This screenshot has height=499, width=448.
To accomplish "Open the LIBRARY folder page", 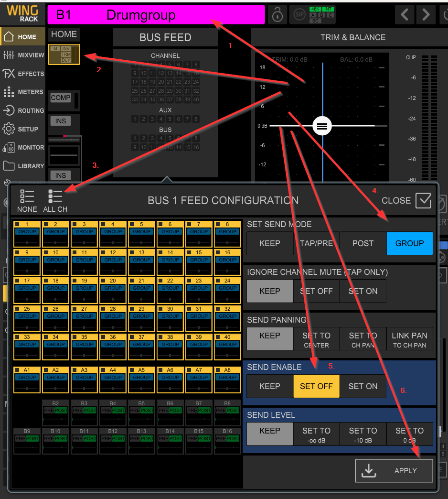I will click(23, 166).
